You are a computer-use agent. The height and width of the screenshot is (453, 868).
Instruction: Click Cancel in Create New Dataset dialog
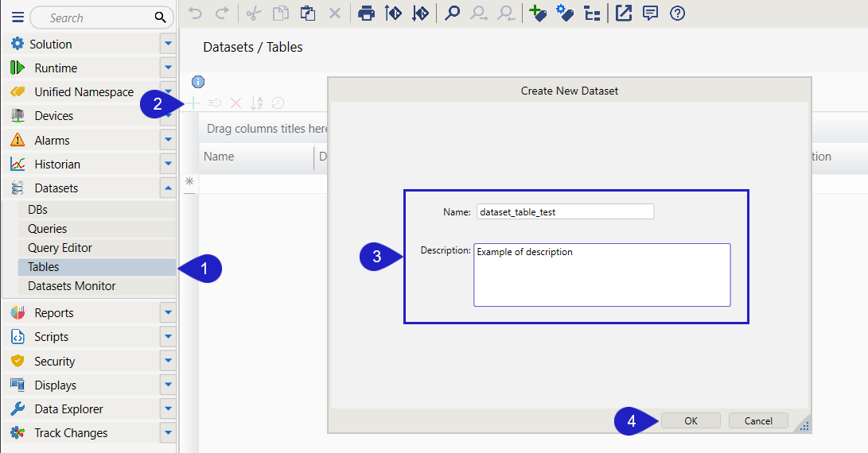point(758,420)
